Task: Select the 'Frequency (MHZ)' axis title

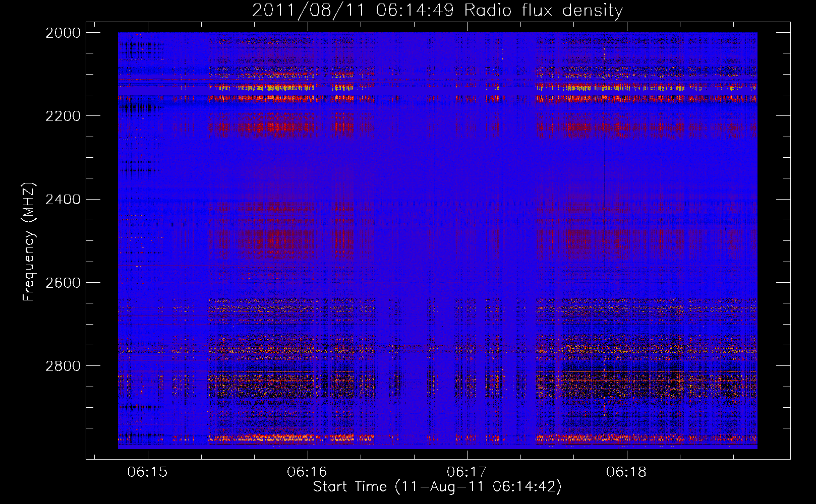Action: coord(29,242)
